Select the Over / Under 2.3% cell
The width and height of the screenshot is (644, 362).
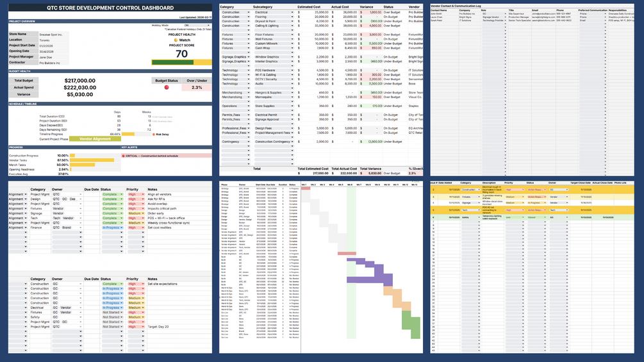tap(197, 87)
